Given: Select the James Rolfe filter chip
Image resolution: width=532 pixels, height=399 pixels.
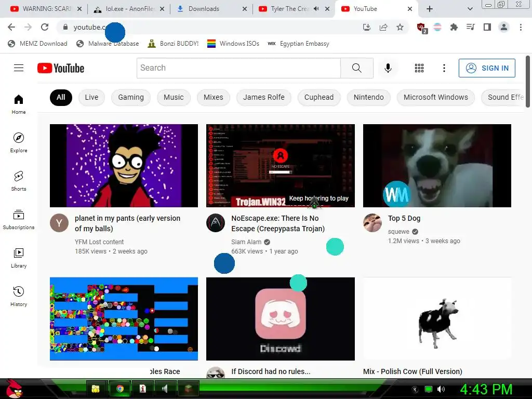Looking at the screenshot, I should pyautogui.click(x=263, y=97).
